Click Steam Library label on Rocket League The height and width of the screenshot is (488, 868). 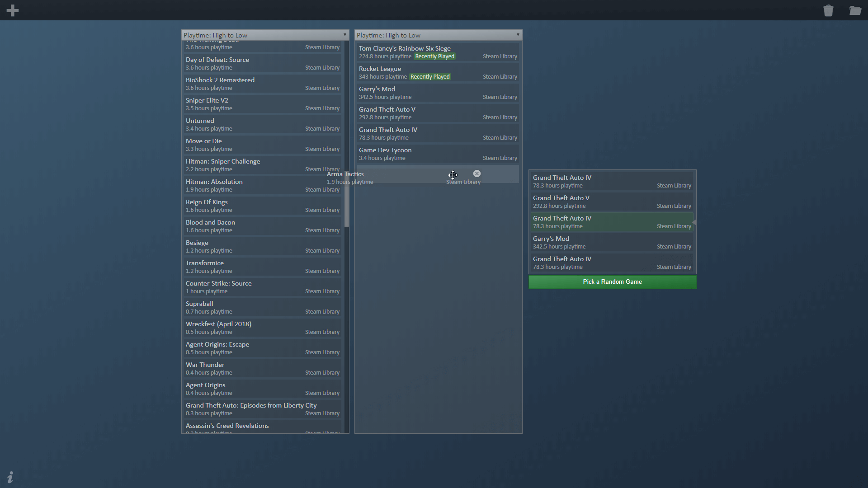tap(500, 76)
